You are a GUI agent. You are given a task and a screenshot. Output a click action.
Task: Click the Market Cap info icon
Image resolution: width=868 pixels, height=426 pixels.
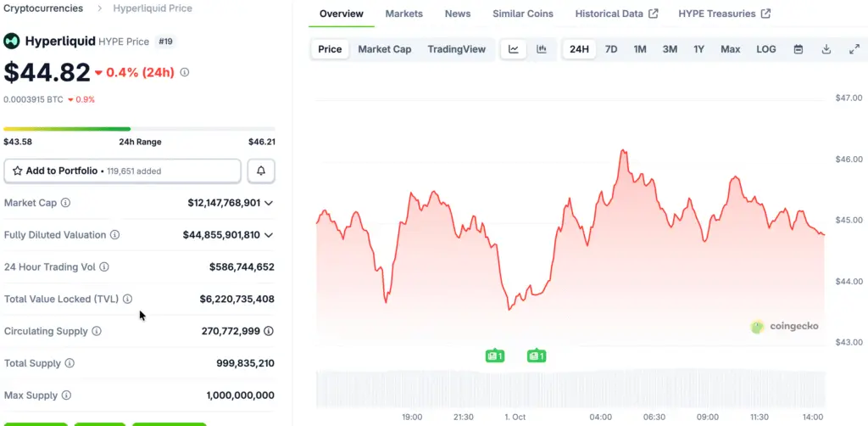[x=66, y=203]
